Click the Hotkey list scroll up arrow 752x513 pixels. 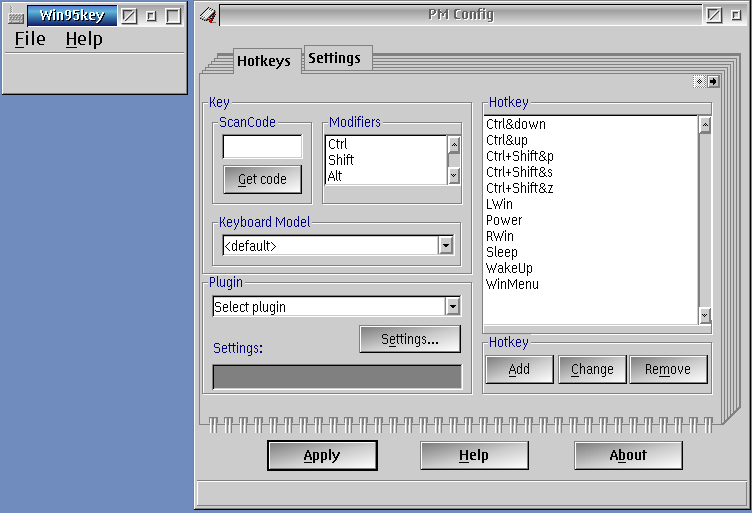[x=705, y=126]
